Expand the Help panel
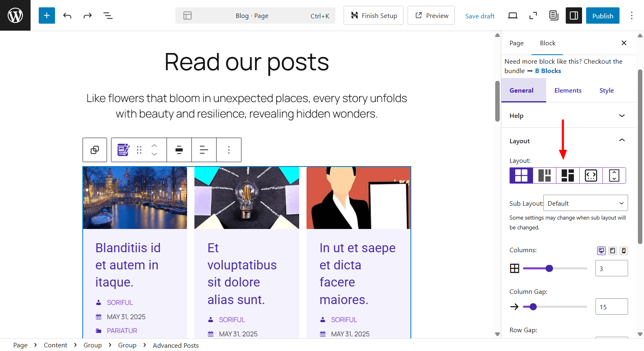This screenshot has width=644, height=351. (569, 116)
